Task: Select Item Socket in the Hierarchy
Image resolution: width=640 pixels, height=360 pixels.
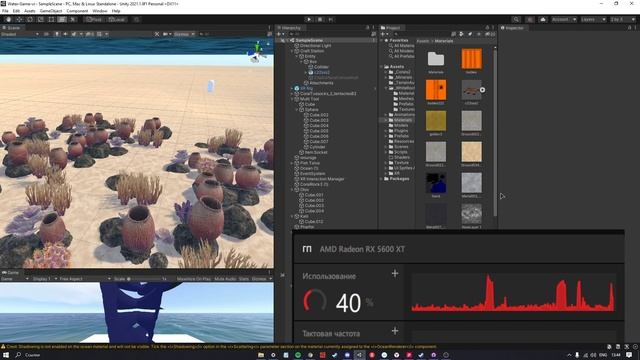Action: (x=316, y=152)
